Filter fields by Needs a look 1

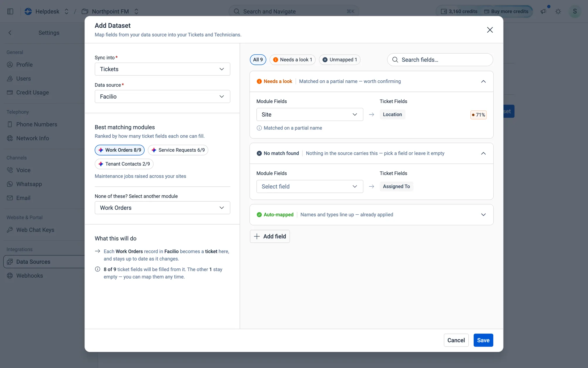[x=293, y=60]
